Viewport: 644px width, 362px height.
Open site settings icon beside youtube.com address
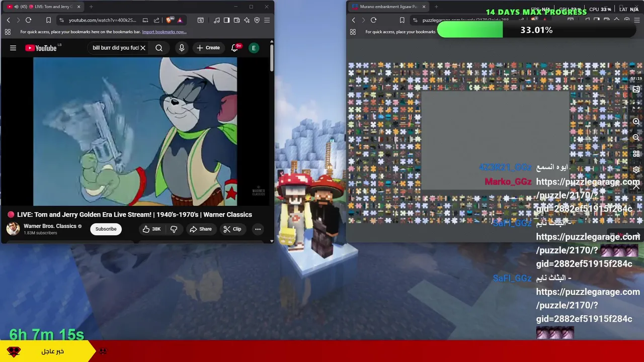click(61, 20)
